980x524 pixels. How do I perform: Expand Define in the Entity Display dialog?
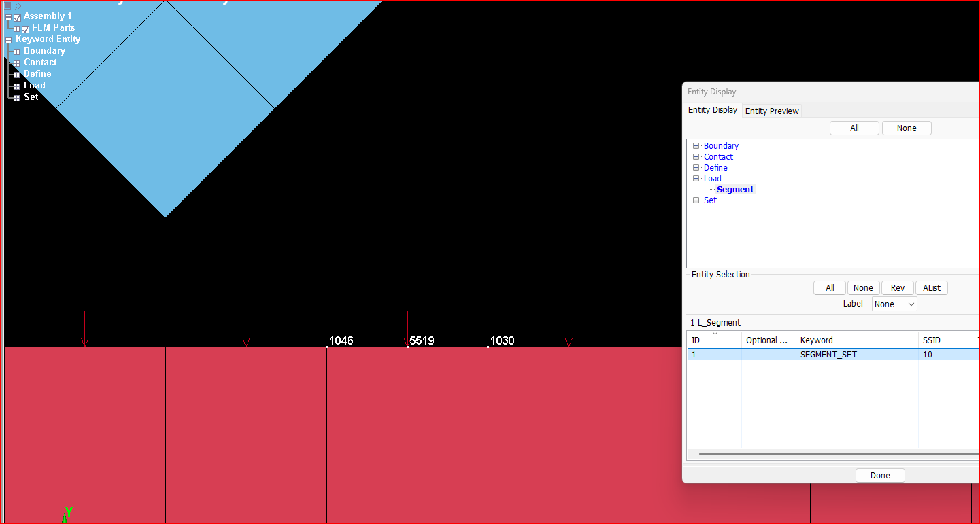coord(696,168)
